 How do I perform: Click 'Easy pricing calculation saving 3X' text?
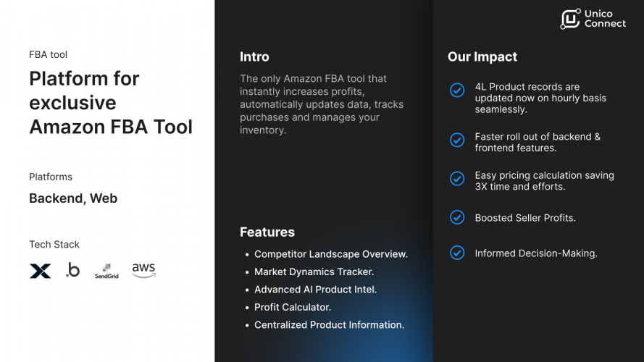(544, 181)
